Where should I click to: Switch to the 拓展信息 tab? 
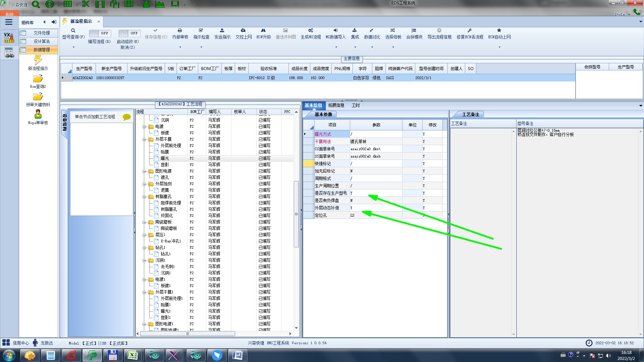click(336, 106)
